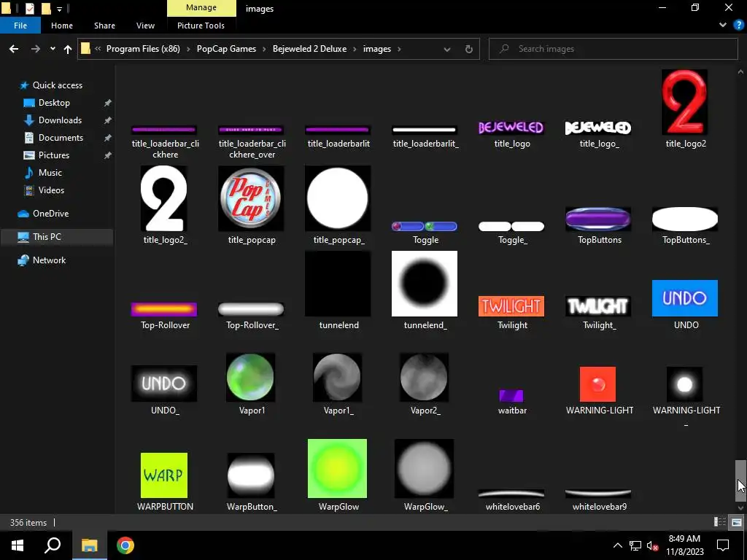Select the title_popcap_ white circle image
747x560 pixels.
(x=338, y=198)
